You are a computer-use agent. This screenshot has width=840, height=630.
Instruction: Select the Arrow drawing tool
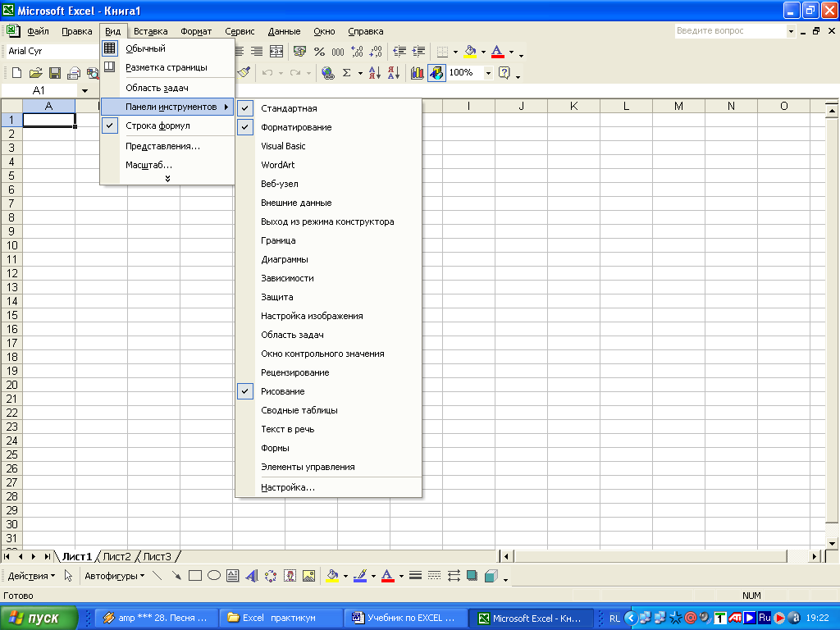176,576
